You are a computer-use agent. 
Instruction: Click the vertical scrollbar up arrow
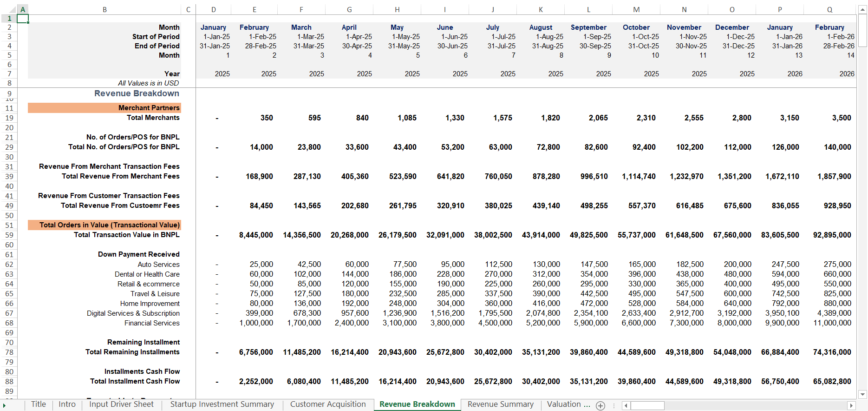coord(863,9)
